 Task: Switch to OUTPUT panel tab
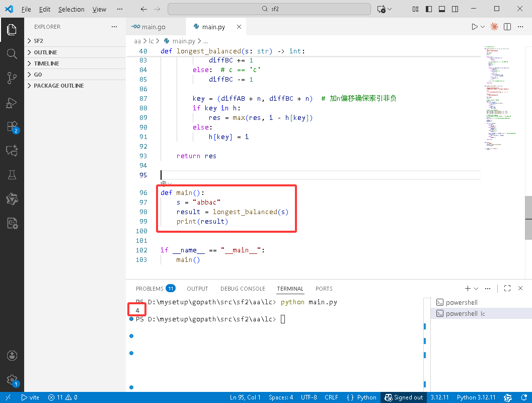point(197,288)
